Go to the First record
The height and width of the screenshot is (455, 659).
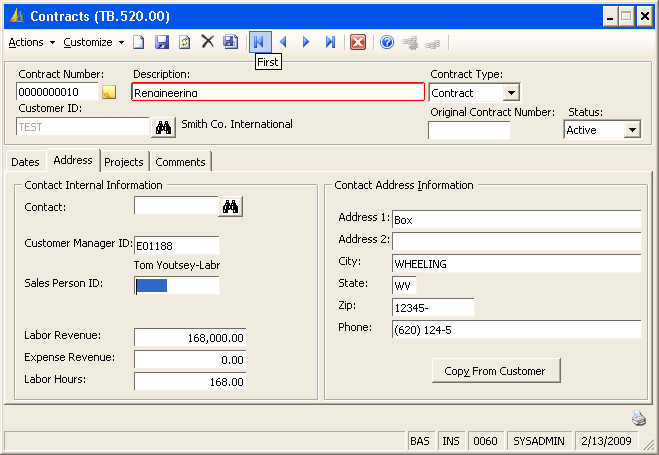click(x=259, y=42)
